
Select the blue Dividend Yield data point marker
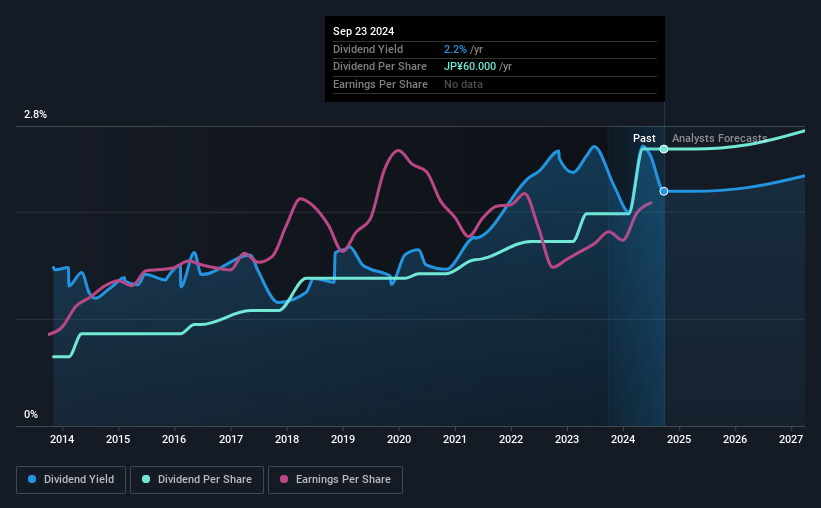[x=664, y=191]
